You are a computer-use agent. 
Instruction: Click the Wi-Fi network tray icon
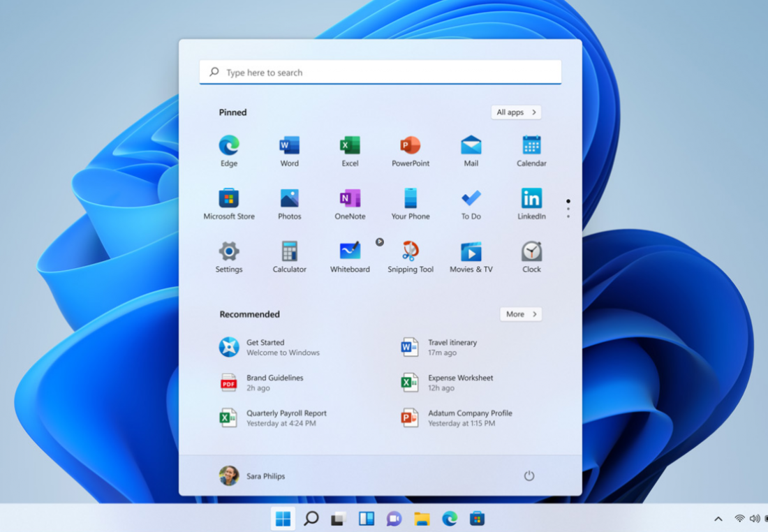(739, 518)
